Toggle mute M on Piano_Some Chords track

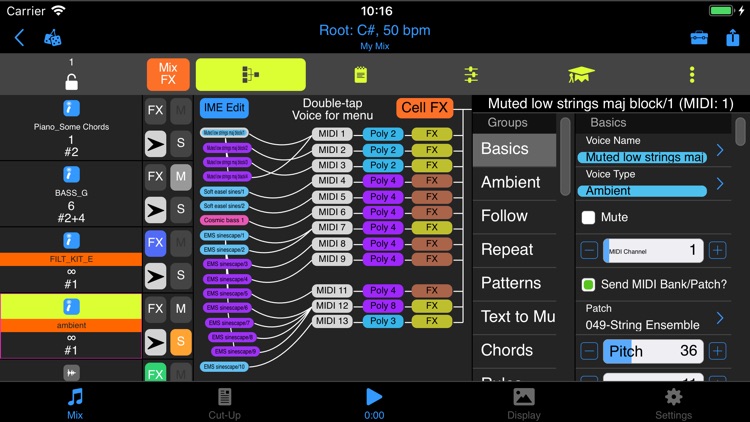[181, 111]
